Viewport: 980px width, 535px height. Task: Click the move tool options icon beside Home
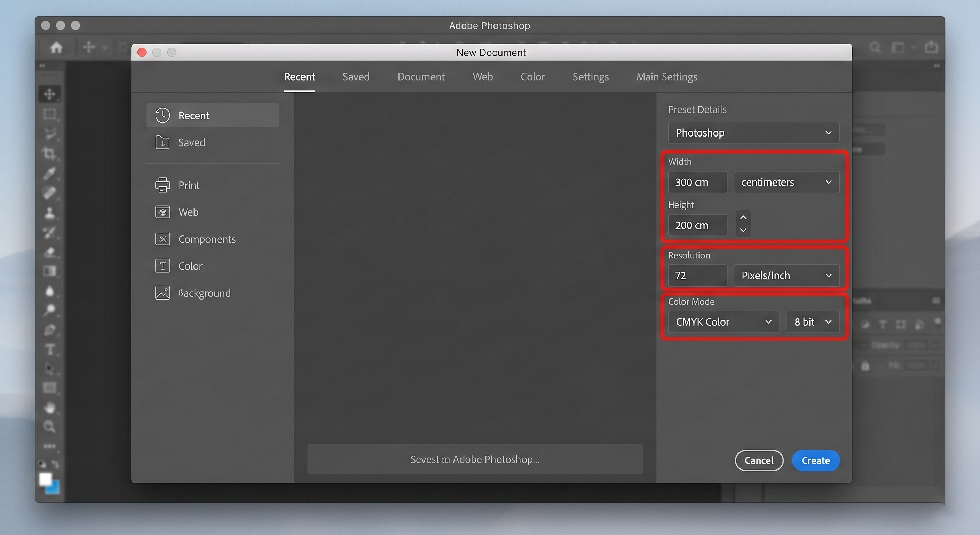tap(89, 48)
